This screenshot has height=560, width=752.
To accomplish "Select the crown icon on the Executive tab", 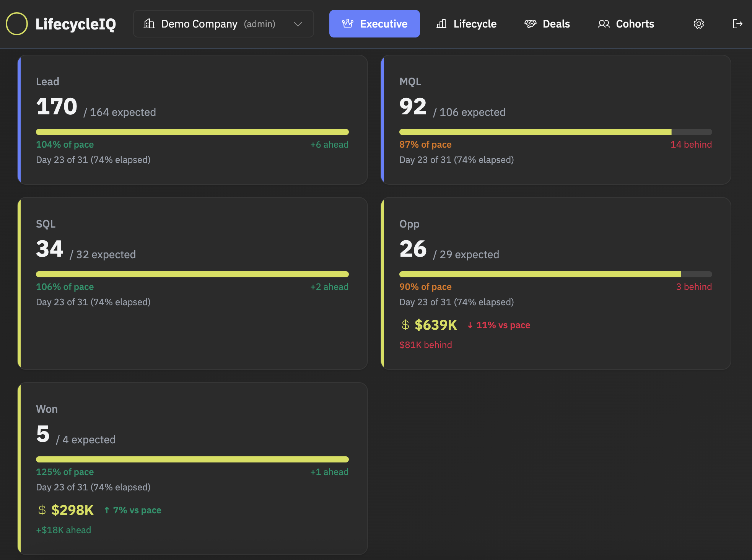I will (x=348, y=23).
